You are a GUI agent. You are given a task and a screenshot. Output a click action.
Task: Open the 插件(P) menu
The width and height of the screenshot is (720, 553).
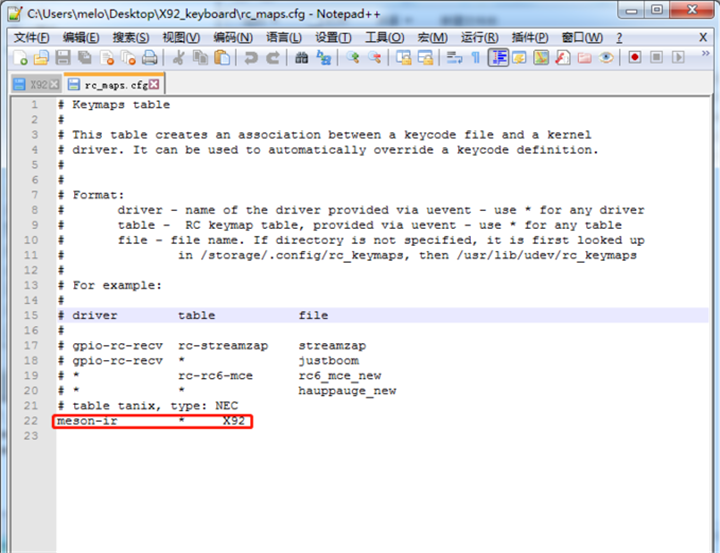coord(530,38)
